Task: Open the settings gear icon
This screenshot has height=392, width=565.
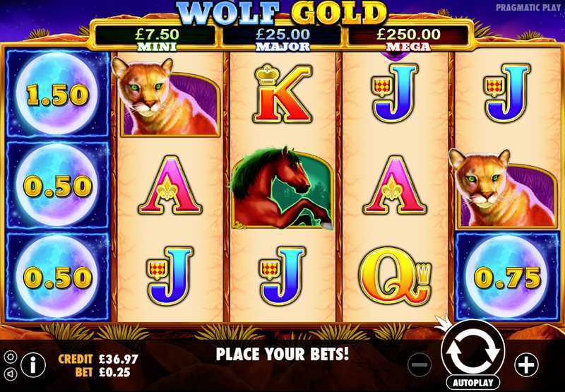Action: point(11,357)
